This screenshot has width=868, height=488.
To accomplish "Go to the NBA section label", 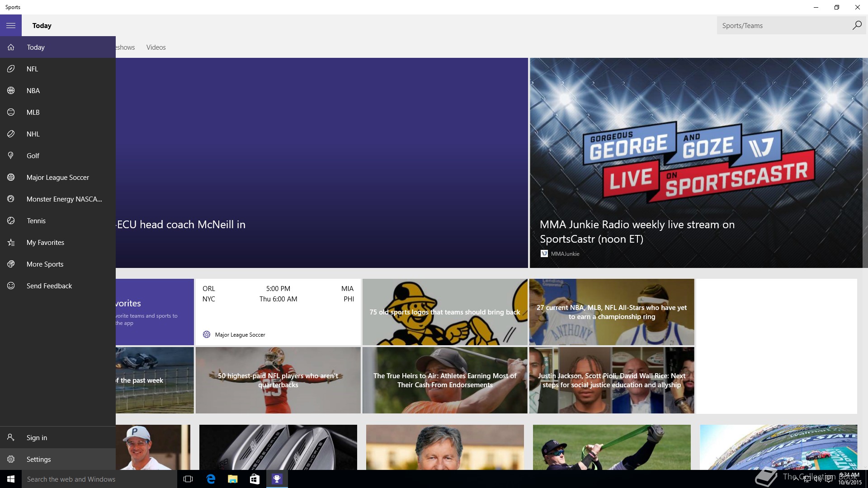I will [33, 90].
